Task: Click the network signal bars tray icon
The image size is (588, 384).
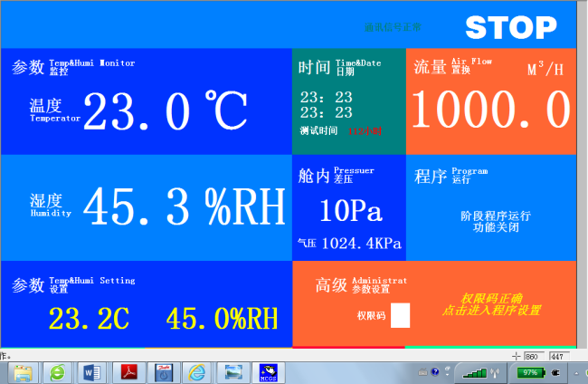Action: tap(473, 372)
